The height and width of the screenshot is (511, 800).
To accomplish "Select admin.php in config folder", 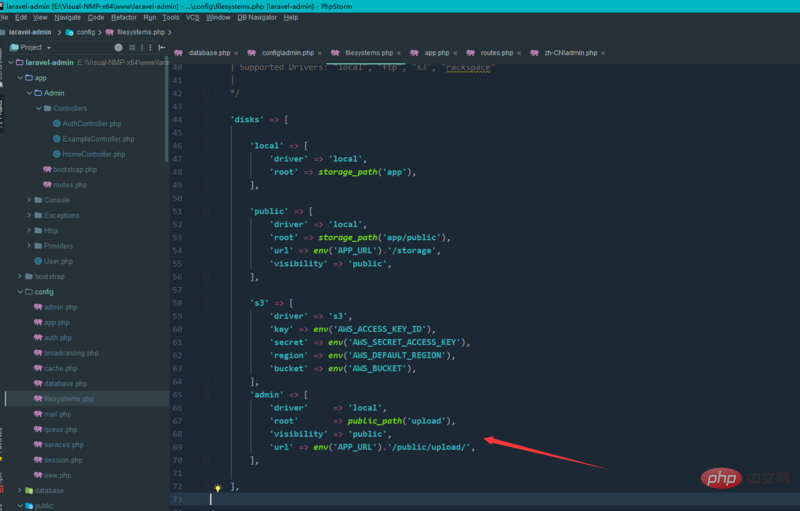I will tap(60, 307).
